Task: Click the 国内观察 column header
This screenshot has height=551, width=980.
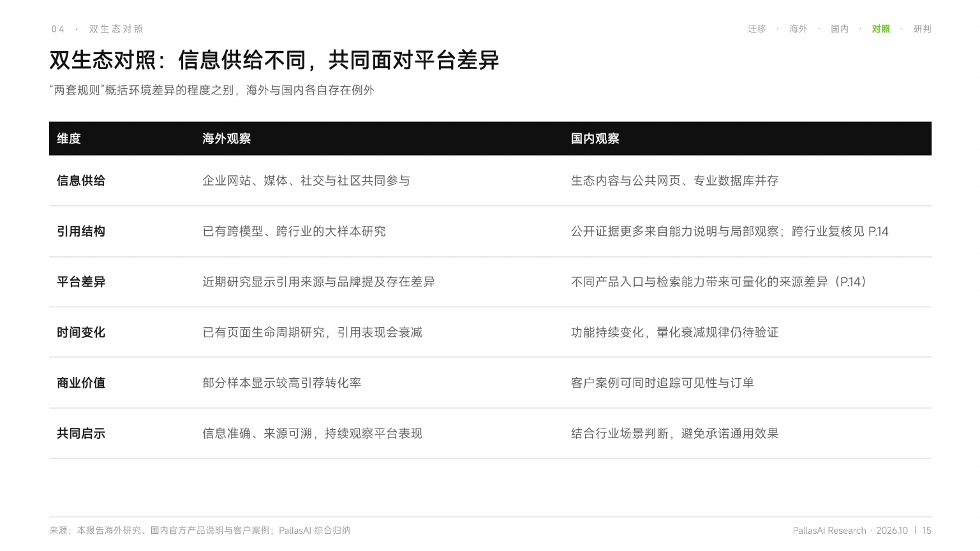Action: point(595,138)
